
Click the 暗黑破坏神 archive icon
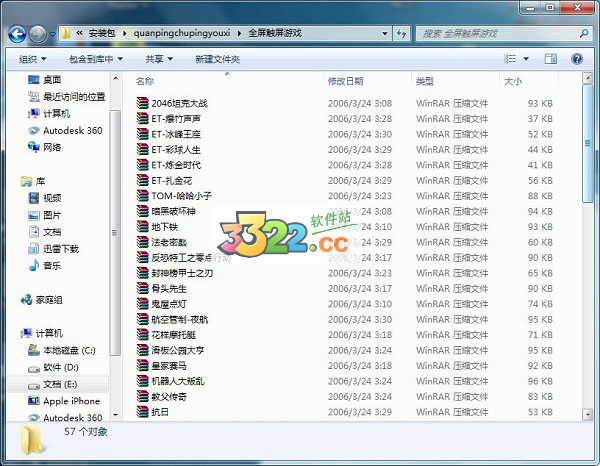tap(142, 211)
